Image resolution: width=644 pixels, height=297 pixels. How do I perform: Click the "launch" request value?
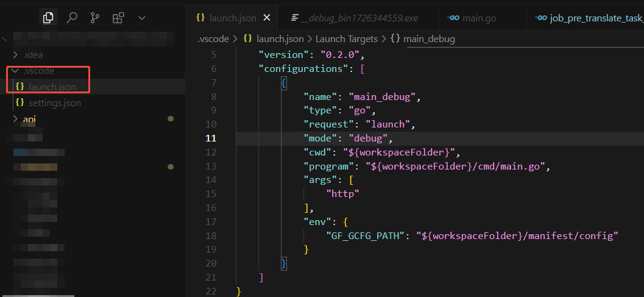pos(387,124)
